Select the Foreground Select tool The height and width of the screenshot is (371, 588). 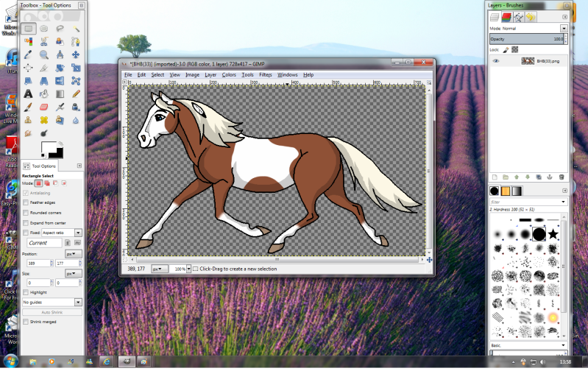60,41
